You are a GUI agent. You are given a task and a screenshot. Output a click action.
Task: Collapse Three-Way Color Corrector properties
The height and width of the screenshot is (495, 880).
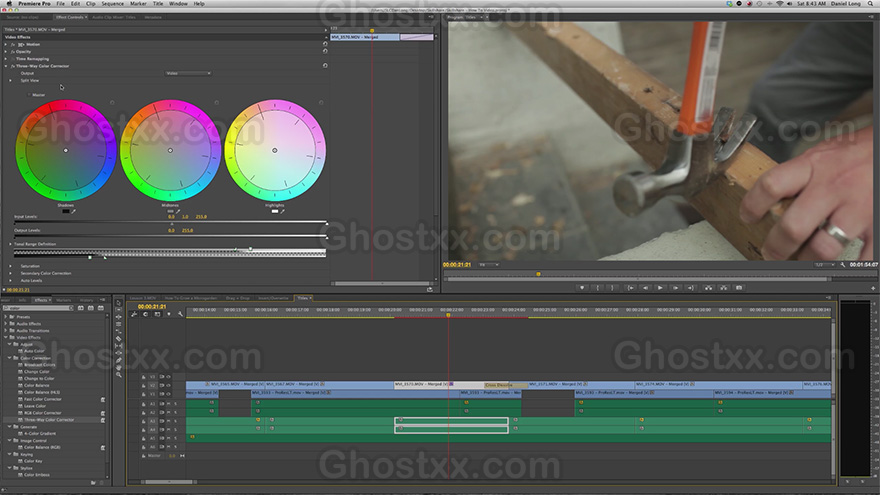tap(6, 66)
